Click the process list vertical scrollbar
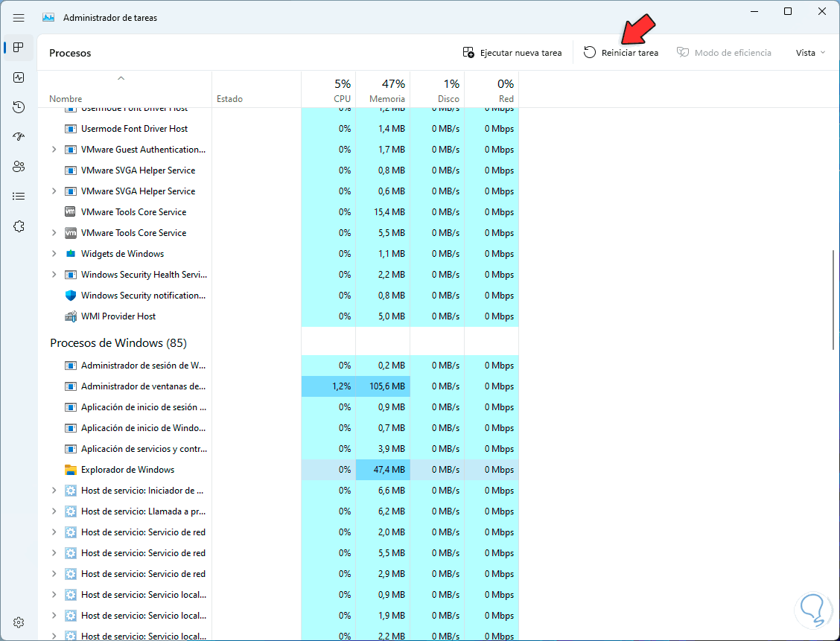This screenshot has width=840, height=641. tap(833, 300)
